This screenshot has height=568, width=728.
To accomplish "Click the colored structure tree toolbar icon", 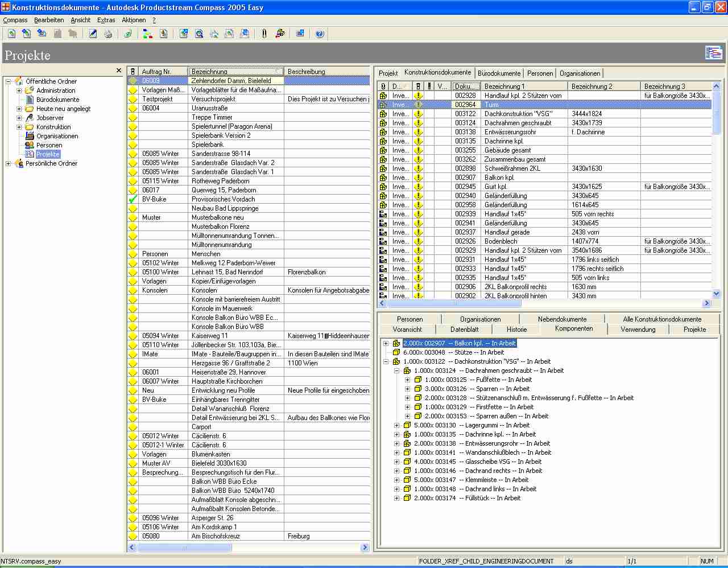I will [x=148, y=34].
